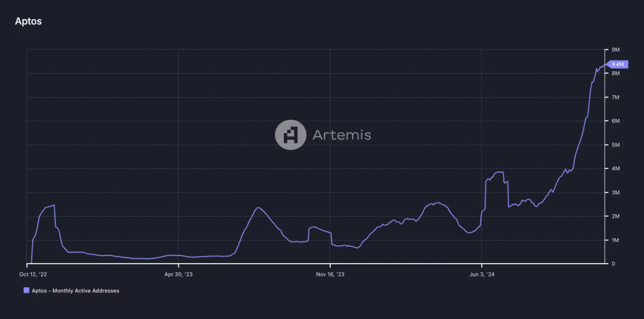Screen dimensions: 644x319
Task: Click the Aptos - Monthly Active Addresses legend label
Action: click(75, 290)
